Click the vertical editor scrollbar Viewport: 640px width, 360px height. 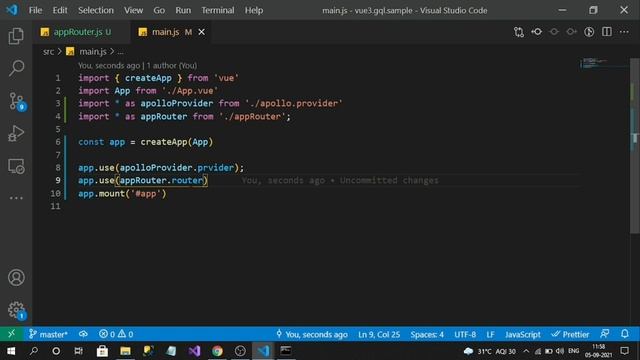click(x=635, y=145)
